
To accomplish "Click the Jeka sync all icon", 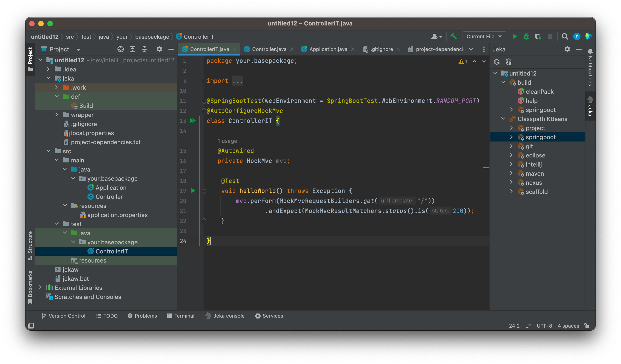I will (508, 62).
